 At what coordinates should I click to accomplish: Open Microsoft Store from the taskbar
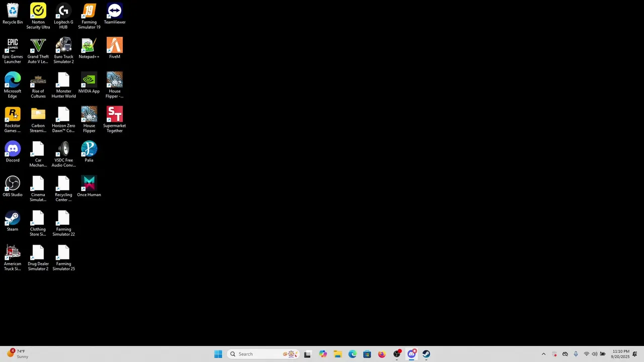click(x=367, y=354)
